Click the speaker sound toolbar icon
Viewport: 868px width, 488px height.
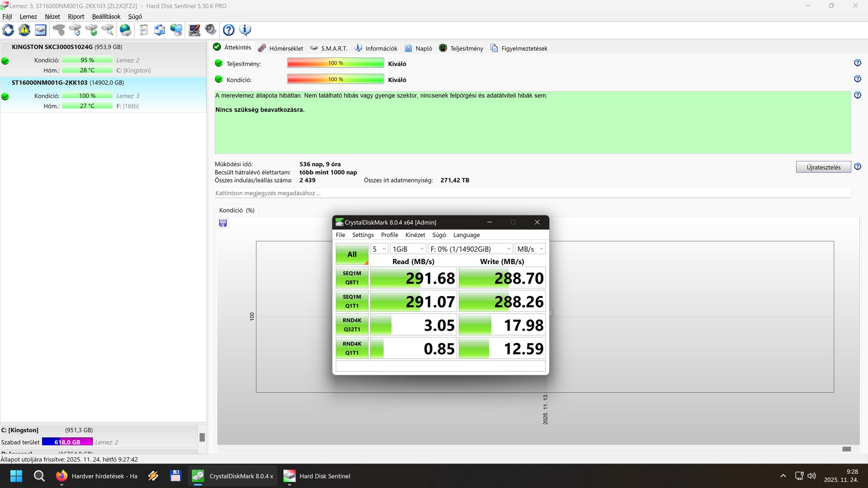click(x=210, y=30)
